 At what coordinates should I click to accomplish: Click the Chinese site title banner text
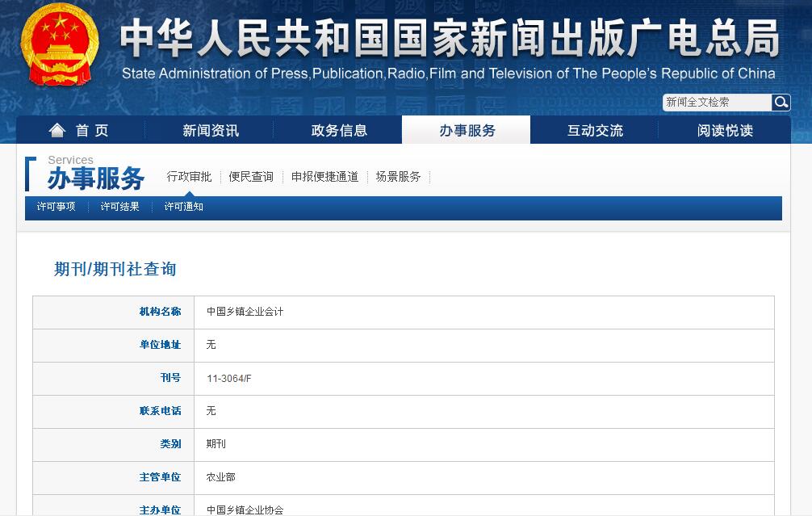pos(450,37)
